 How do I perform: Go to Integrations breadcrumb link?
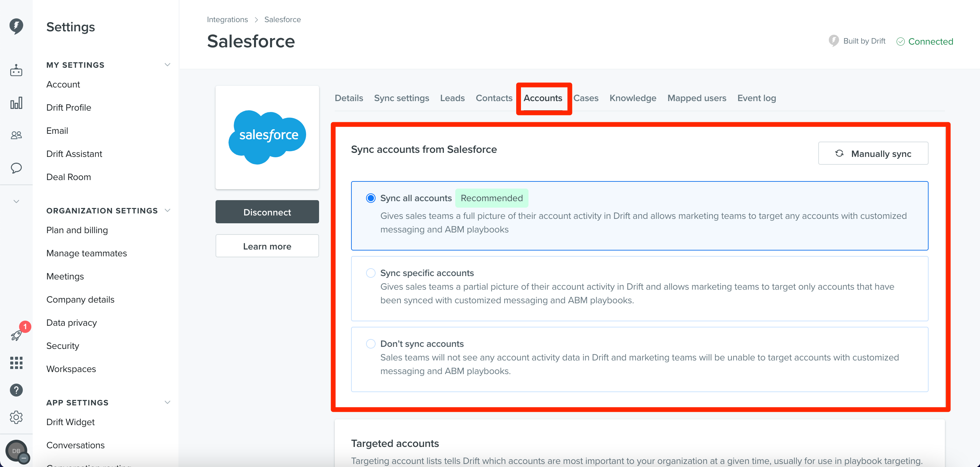coord(227,19)
